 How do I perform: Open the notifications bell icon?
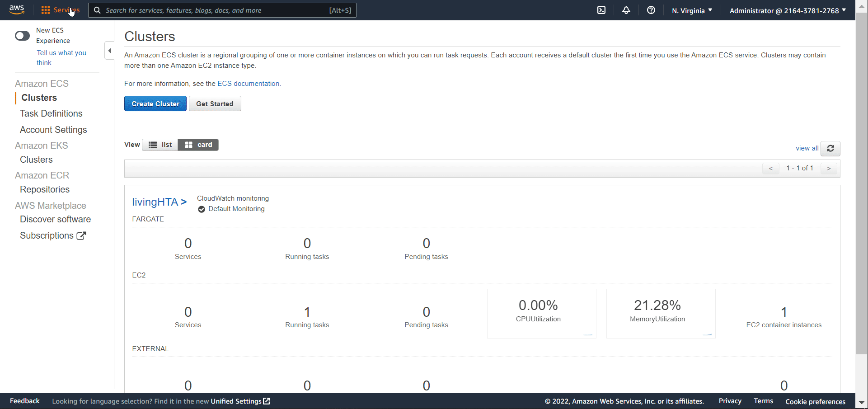tap(626, 10)
